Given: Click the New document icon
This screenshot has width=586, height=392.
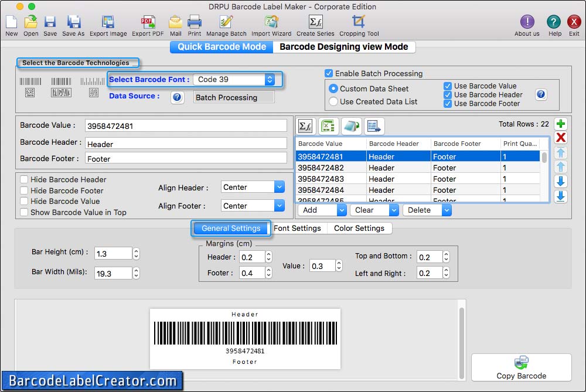Looking at the screenshot, I should 12,22.
